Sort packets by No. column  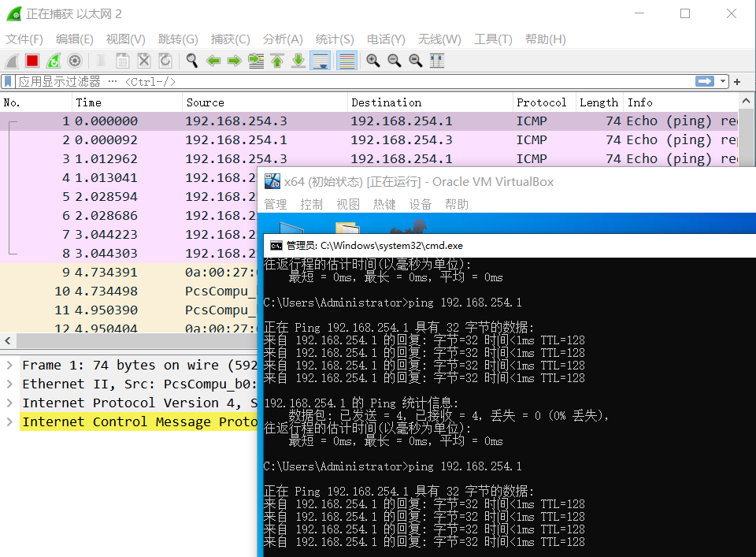tap(36, 102)
